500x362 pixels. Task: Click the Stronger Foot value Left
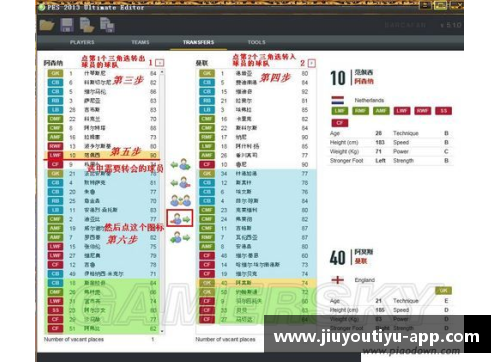click(380, 160)
